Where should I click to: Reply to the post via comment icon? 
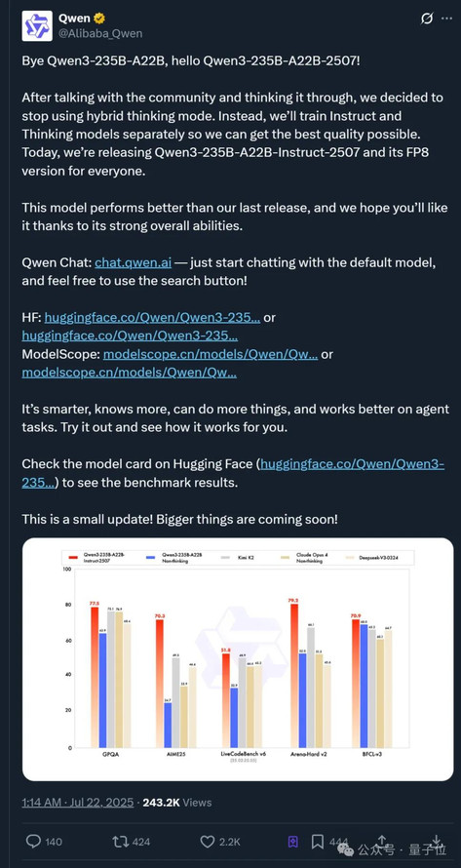[x=33, y=842]
